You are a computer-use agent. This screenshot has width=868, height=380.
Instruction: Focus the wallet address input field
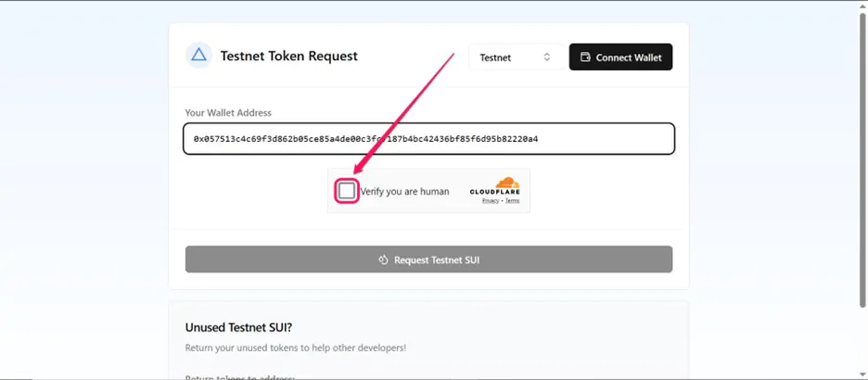(x=428, y=139)
